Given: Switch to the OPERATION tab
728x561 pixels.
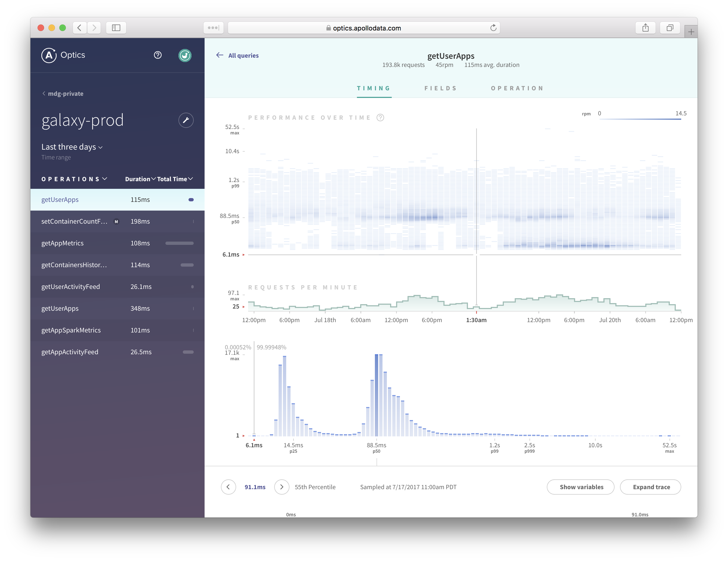Looking at the screenshot, I should tap(517, 88).
